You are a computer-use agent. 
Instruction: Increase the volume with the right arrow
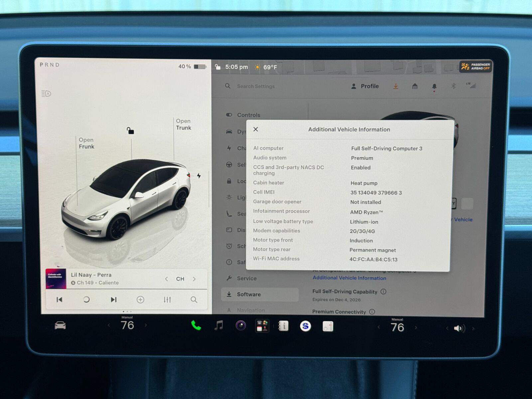pos(473,329)
